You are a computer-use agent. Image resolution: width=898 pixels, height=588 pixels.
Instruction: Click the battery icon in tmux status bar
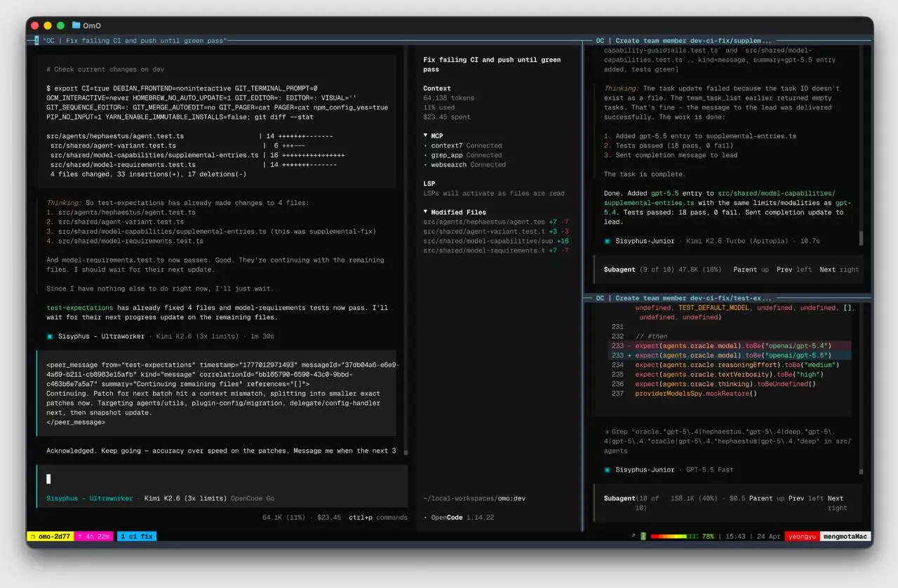click(x=643, y=536)
